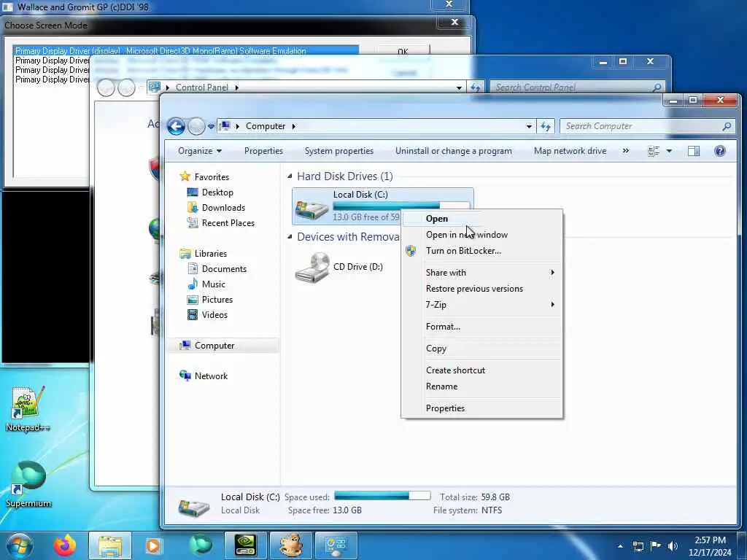Open recent pages dropdown beside Forward arrow
747x560 pixels.
(x=211, y=127)
